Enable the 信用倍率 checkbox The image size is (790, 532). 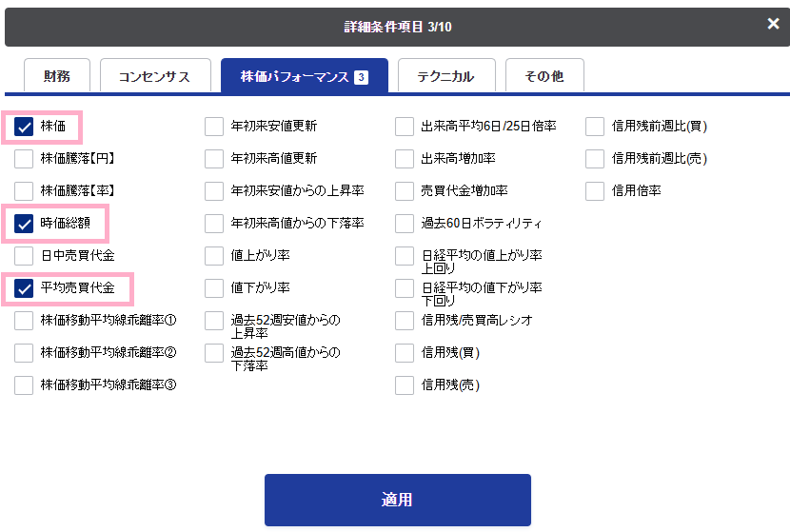(595, 191)
